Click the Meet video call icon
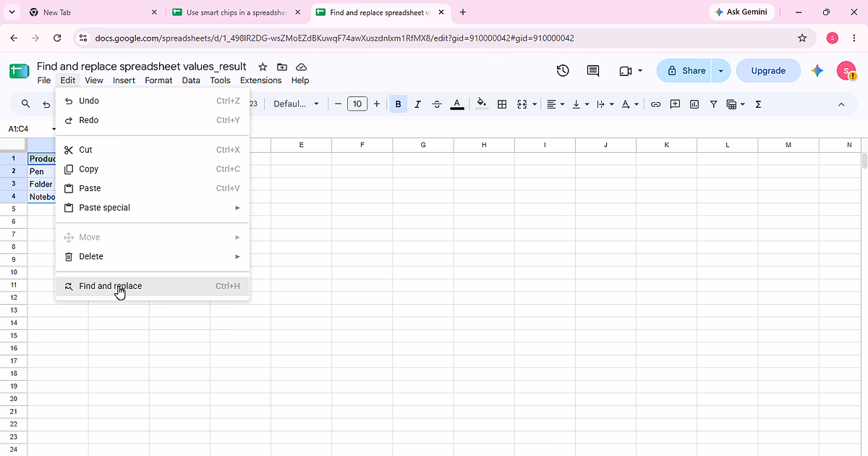 click(626, 71)
